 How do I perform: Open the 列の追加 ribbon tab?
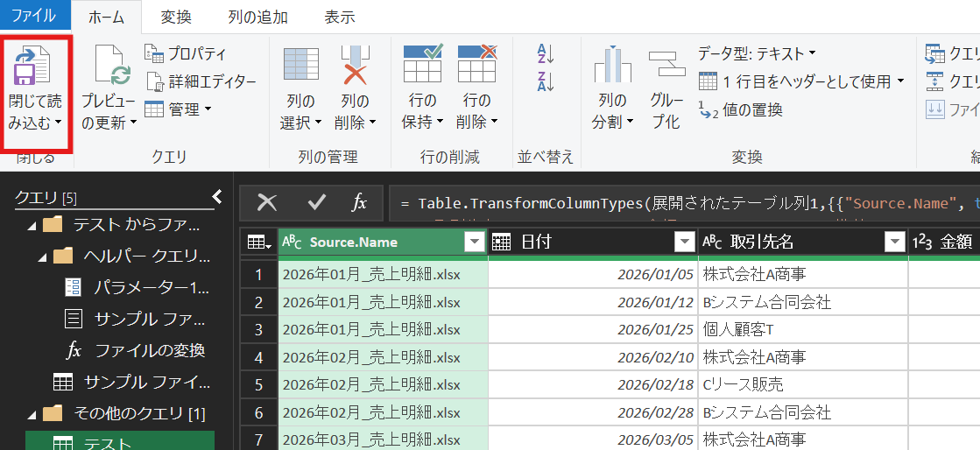[x=257, y=17]
